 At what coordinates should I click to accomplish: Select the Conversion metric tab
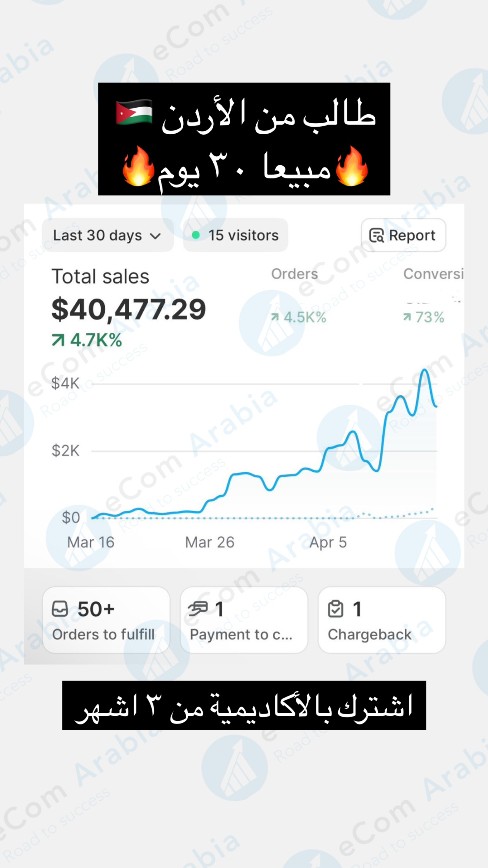(x=433, y=274)
